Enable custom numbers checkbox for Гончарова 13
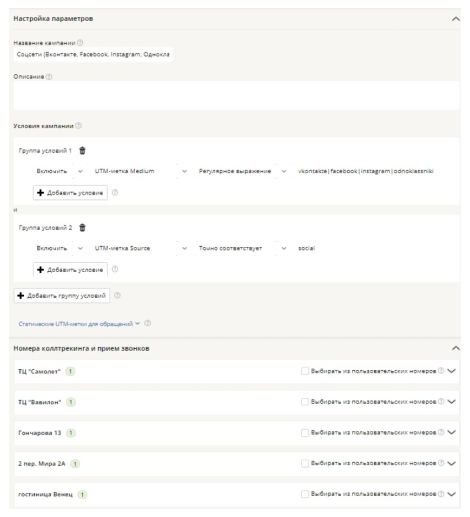The height and width of the screenshot is (517, 470). [x=305, y=433]
